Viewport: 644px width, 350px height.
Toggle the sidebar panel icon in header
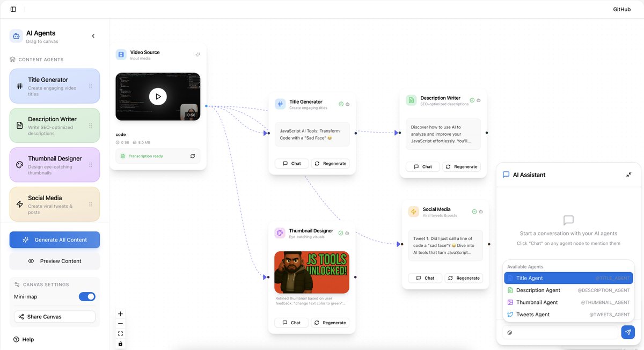pos(13,9)
